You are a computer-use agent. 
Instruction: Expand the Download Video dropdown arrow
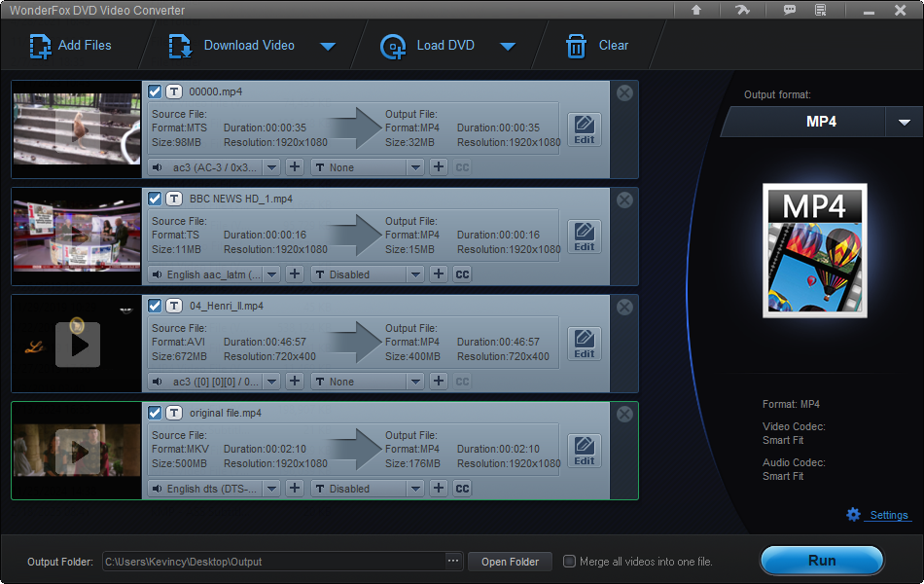[328, 46]
